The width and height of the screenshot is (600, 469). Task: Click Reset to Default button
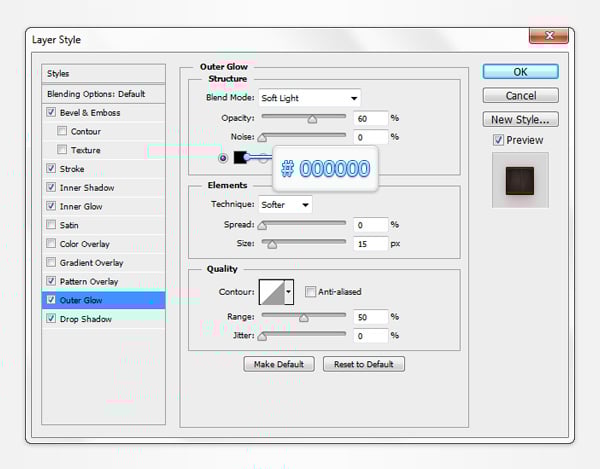pos(363,364)
